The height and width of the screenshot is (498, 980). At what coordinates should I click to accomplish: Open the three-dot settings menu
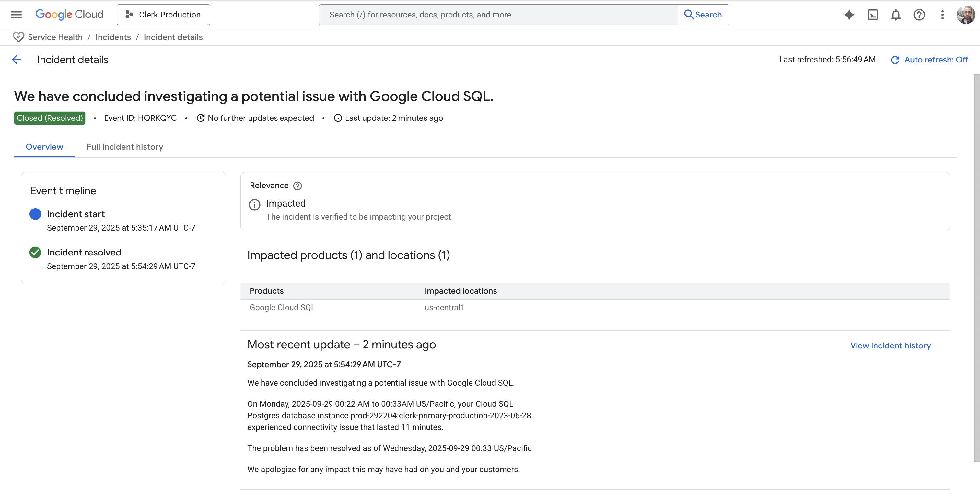(942, 15)
